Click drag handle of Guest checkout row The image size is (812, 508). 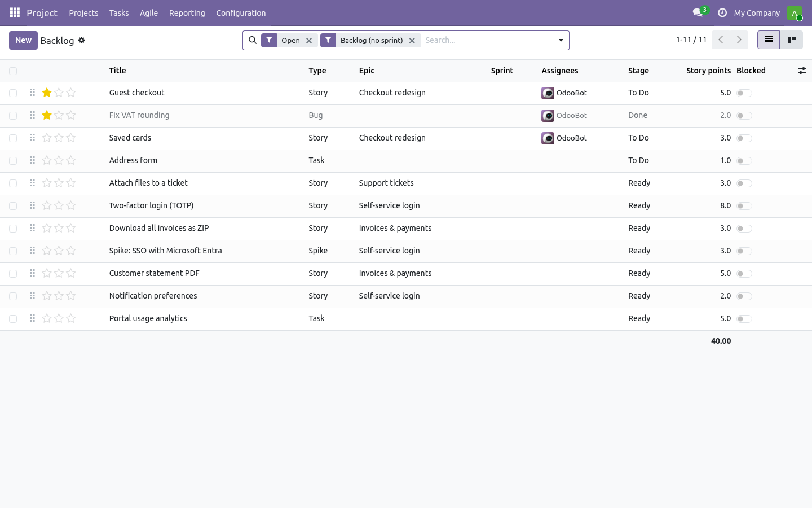pos(32,93)
